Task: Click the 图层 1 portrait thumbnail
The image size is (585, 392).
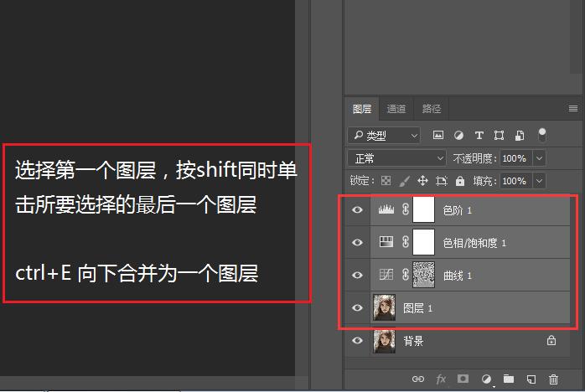Action: coord(385,307)
